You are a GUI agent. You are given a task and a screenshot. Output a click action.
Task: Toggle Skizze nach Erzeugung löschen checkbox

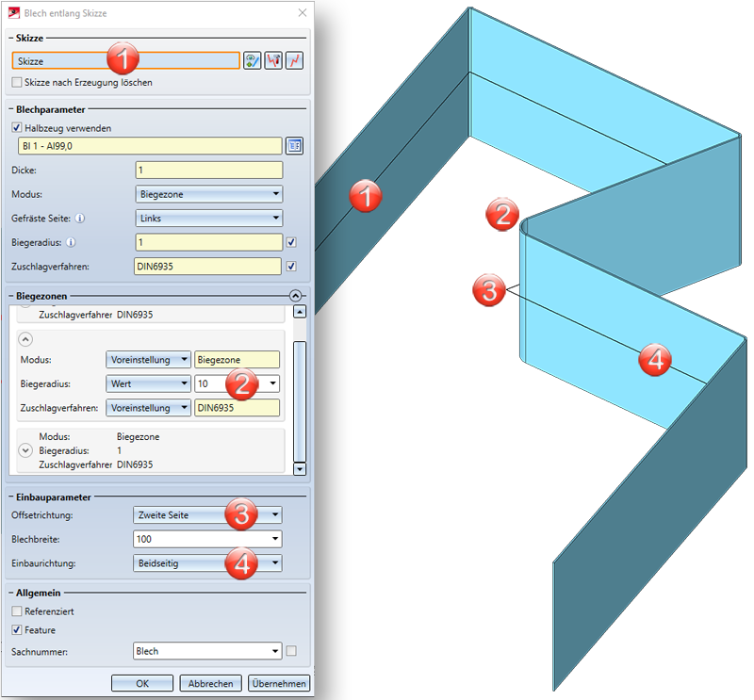(17, 82)
